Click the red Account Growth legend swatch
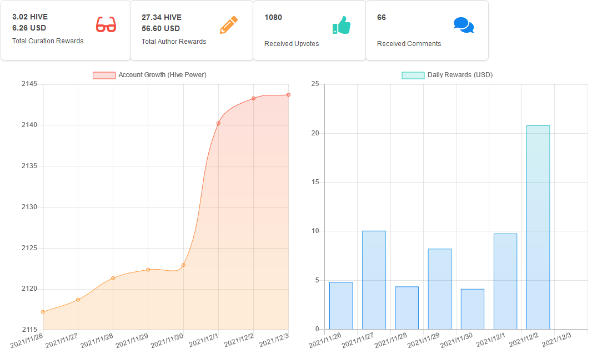Viewport: 597px width, 364px height. tap(104, 75)
